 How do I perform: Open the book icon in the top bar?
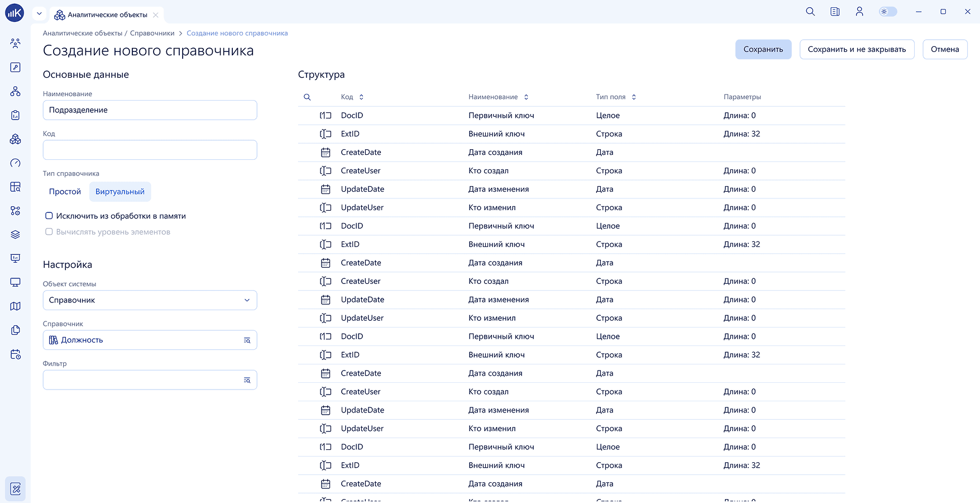(x=835, y=12)
